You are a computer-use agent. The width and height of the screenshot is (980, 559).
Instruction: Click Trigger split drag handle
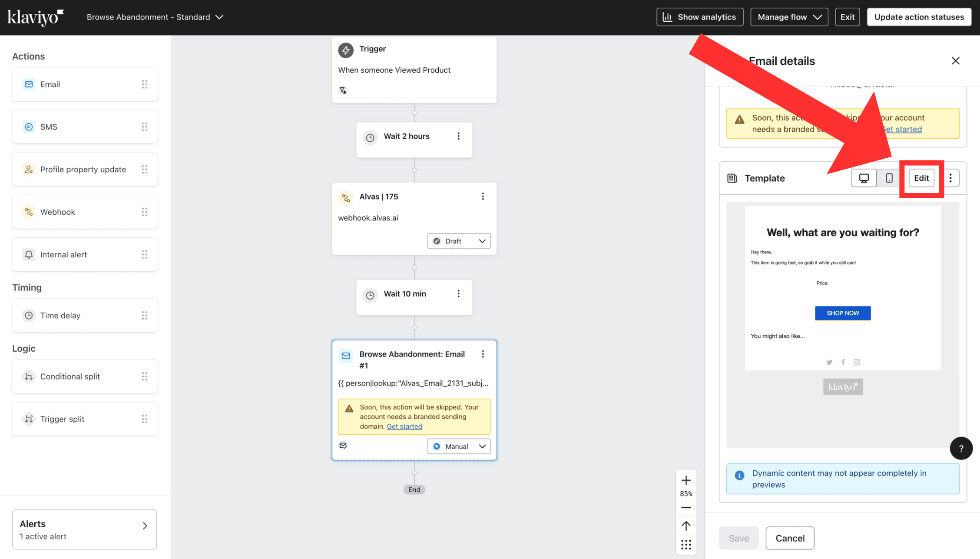point(144,419)
